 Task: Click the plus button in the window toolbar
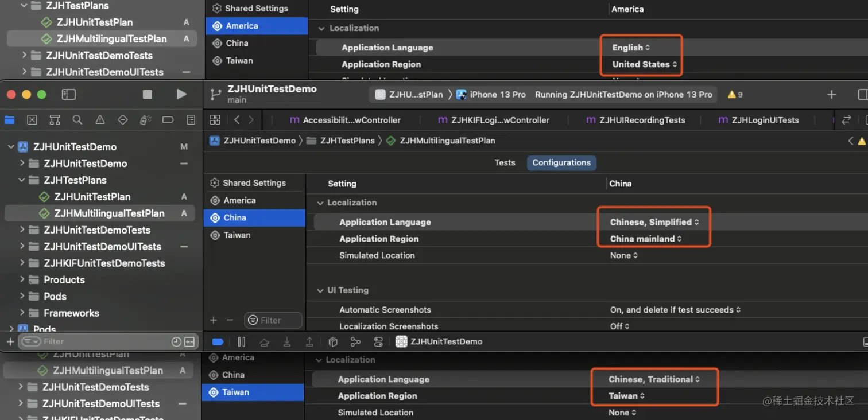[831, 95]
